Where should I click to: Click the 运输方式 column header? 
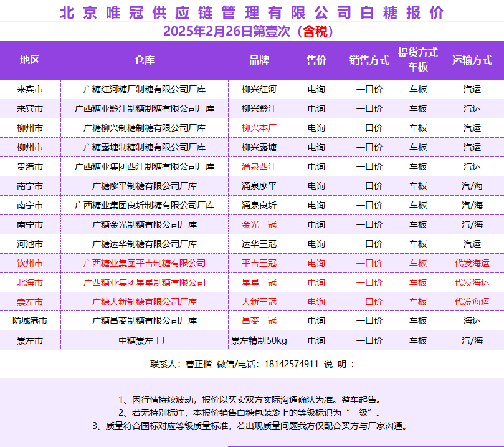tap(472, 60)
